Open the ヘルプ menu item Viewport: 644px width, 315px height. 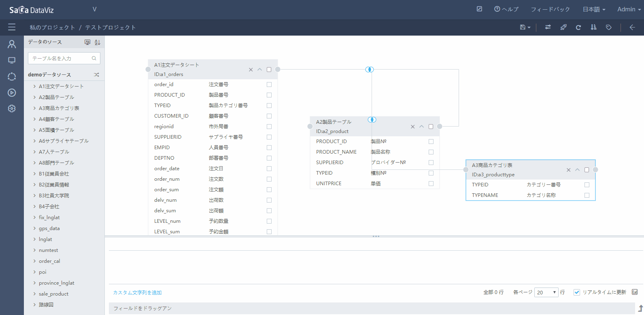(506, 9)
